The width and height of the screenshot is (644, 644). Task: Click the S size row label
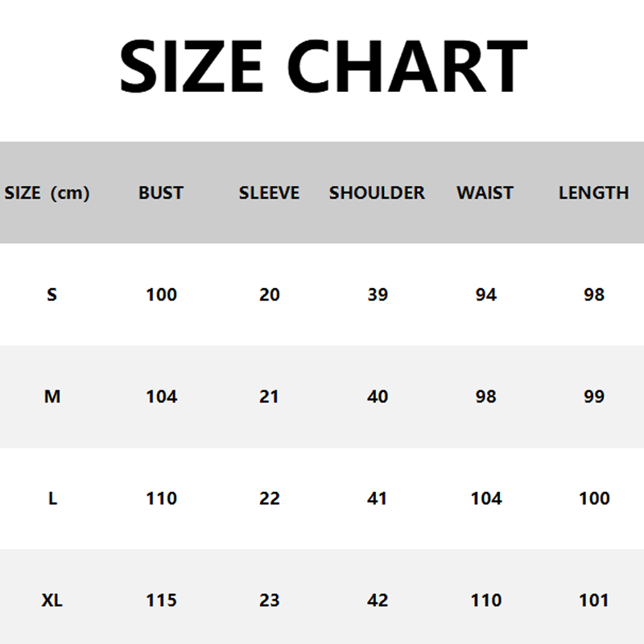pos(52,295)
